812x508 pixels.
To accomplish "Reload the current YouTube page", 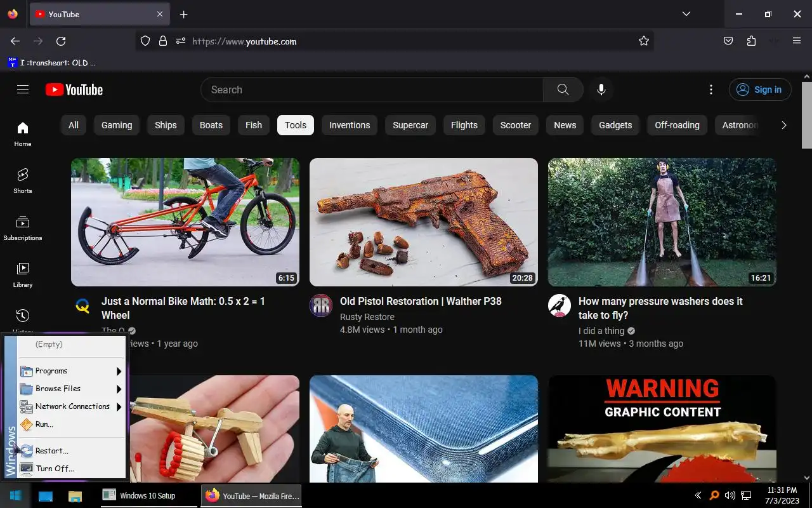I will click(x=61, y=41).
